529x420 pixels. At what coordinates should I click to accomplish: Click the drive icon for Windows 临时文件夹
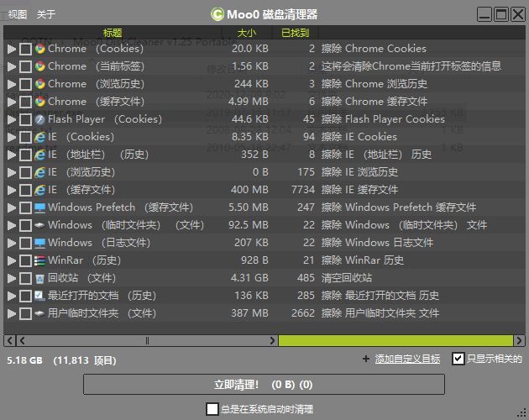pos(39,225)
